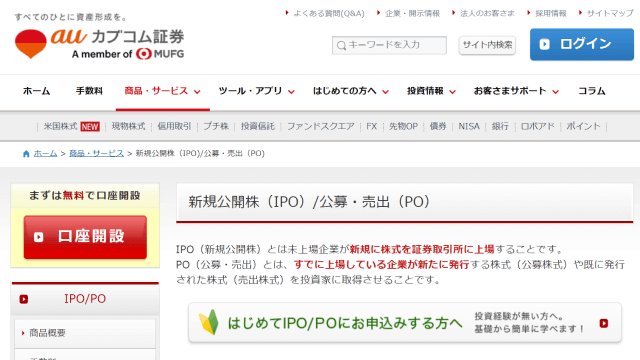Click the au Kabucom Securities logo
This screenshot has width=640, height=360.
[x=100, y=44]
